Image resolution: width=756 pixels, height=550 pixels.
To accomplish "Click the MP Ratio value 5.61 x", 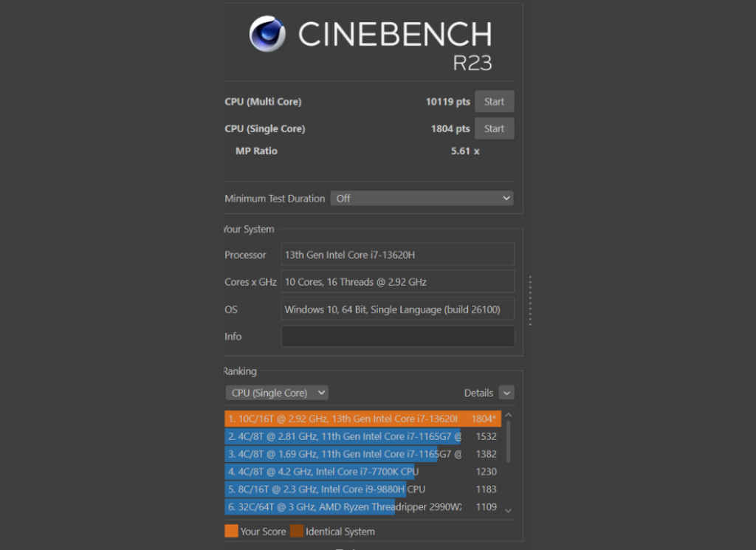I will (x=465, y=151).
